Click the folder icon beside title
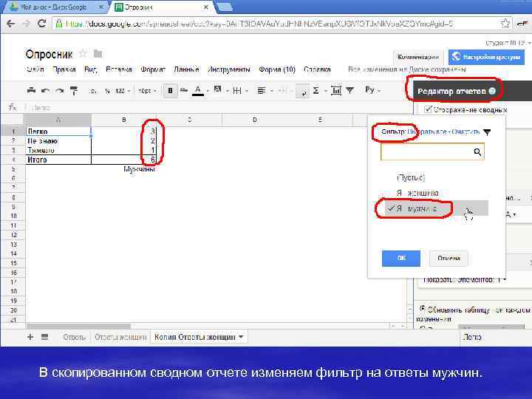 98,54
